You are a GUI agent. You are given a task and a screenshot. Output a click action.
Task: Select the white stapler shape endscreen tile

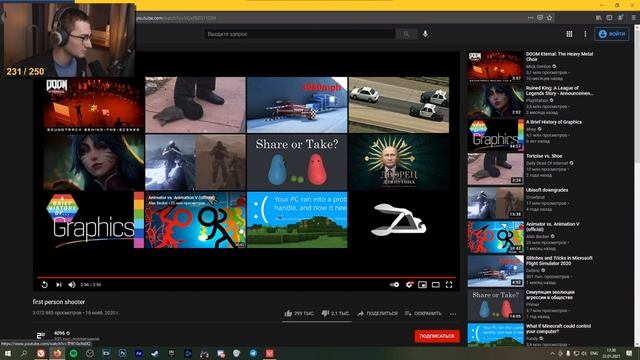pyautogui.click(x=399, y=220)
